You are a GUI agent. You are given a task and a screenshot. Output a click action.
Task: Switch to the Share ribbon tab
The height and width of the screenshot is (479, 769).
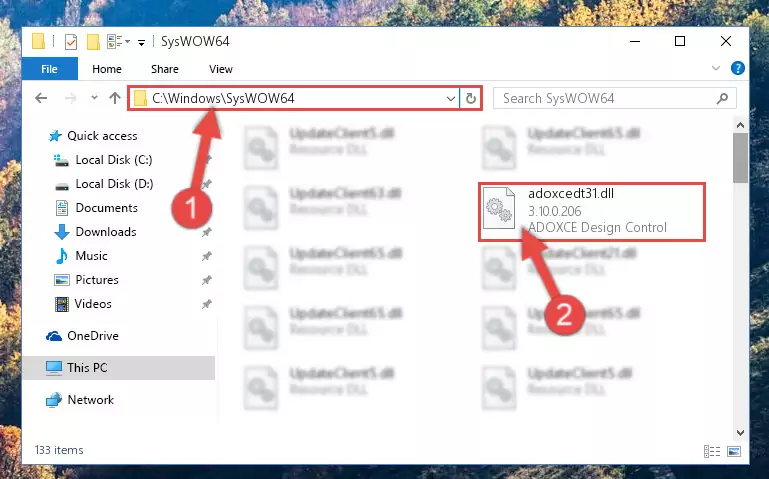click(x=165, y=69)
